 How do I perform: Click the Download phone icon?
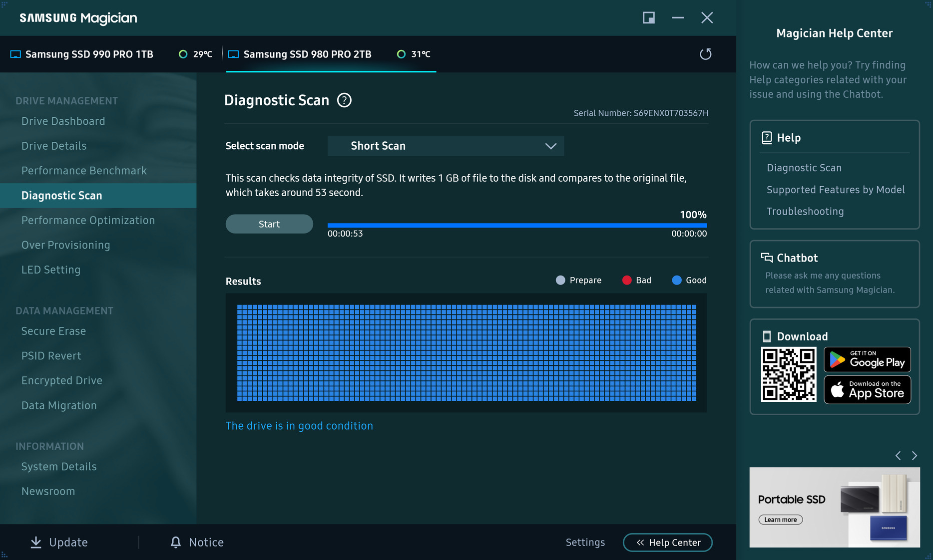pos(767,336)
